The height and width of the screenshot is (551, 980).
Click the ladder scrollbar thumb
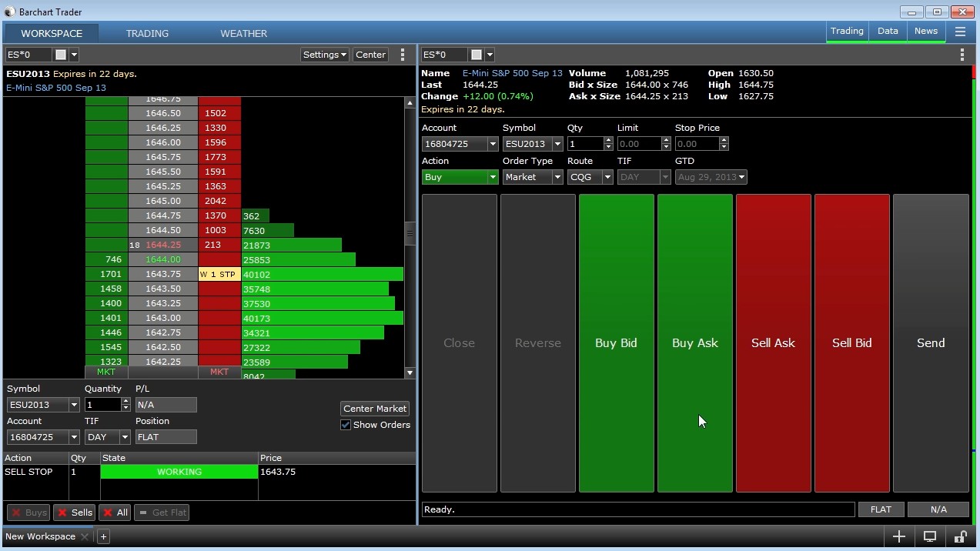(x=410, y=233)
